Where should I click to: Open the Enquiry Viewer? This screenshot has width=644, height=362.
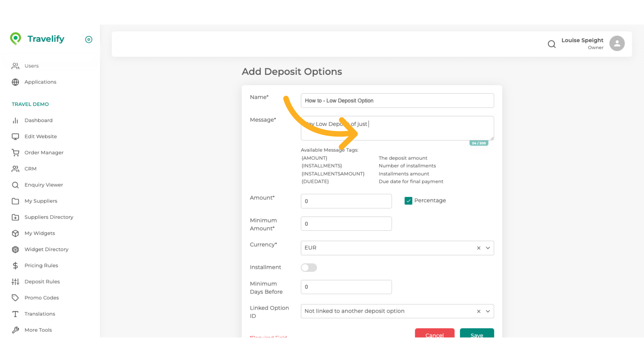click(44, 185)
